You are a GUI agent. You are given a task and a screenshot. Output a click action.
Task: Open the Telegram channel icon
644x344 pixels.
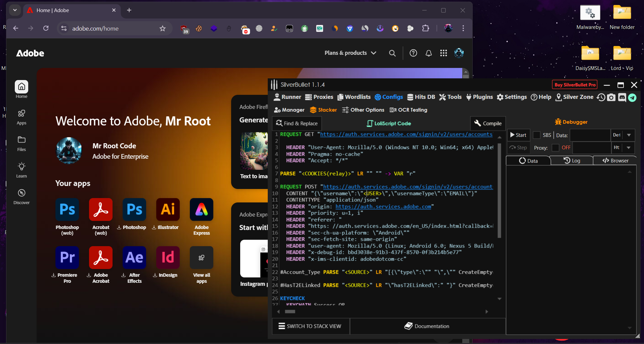[633, 98]
